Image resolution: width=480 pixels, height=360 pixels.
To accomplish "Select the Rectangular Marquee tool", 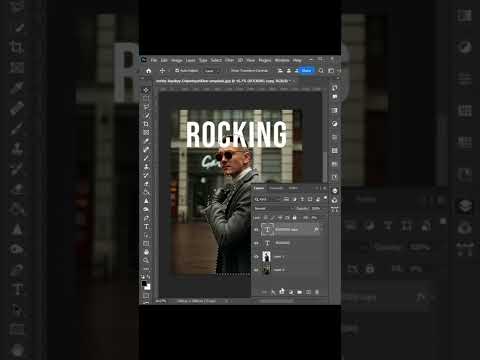I will pos(146,98).
